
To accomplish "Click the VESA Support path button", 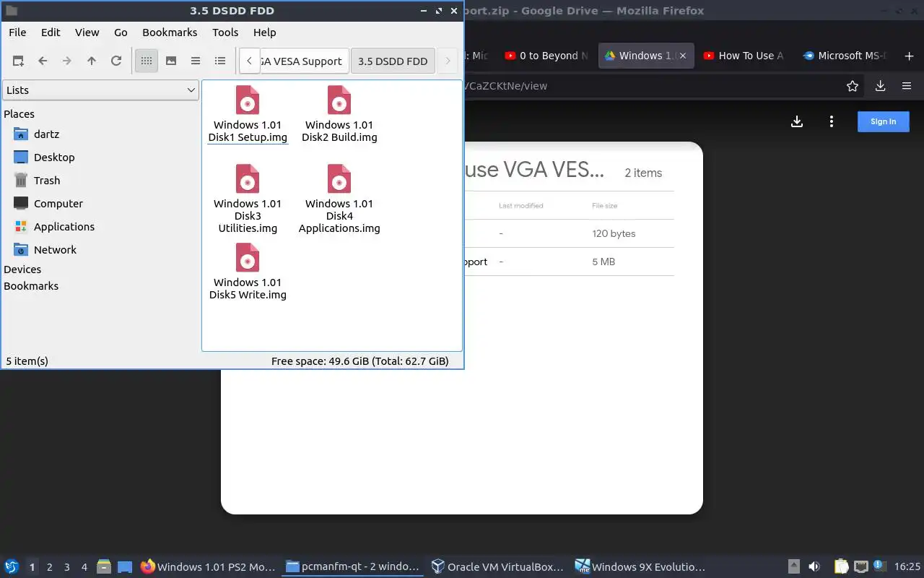I will pyautogui.click(x=305, y=61).
